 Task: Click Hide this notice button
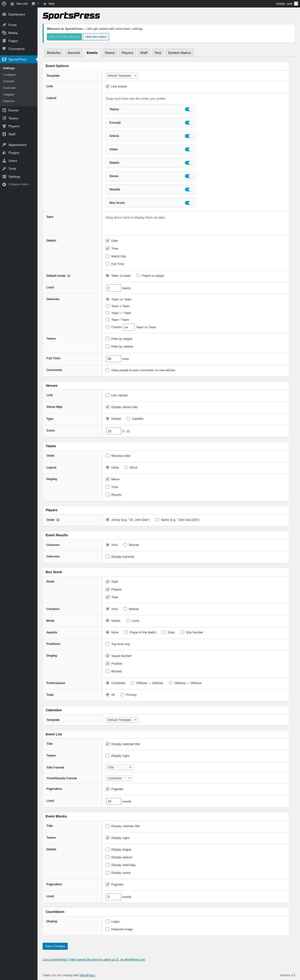click(96, 37)
